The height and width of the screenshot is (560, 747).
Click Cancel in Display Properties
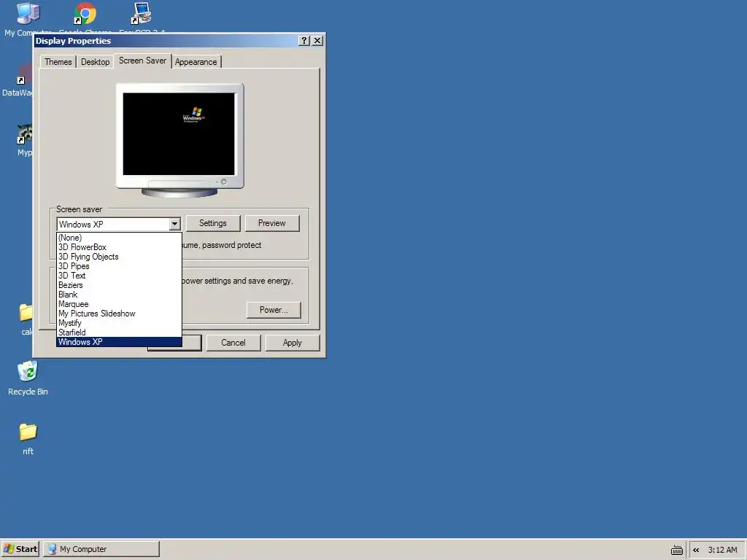pos(233,343)
